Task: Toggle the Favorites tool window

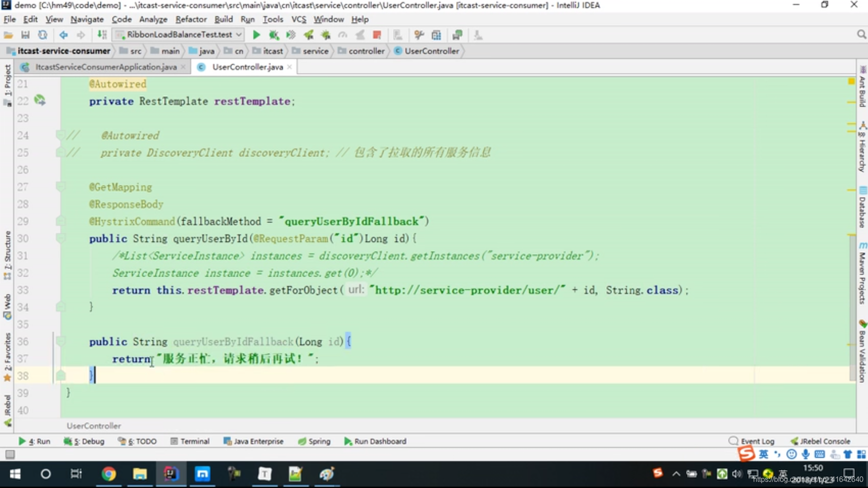Action: pos(7,357)
